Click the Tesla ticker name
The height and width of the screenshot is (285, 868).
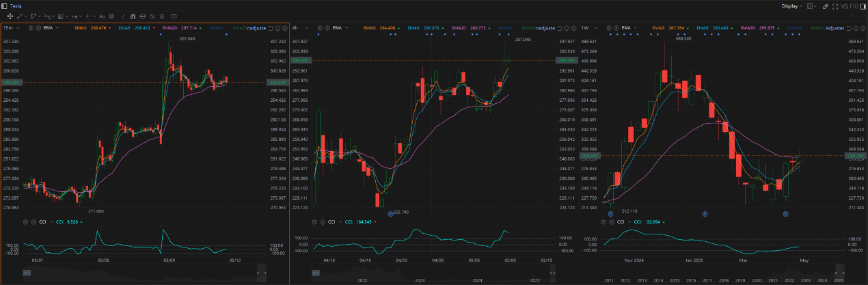(x=16, y=6)
